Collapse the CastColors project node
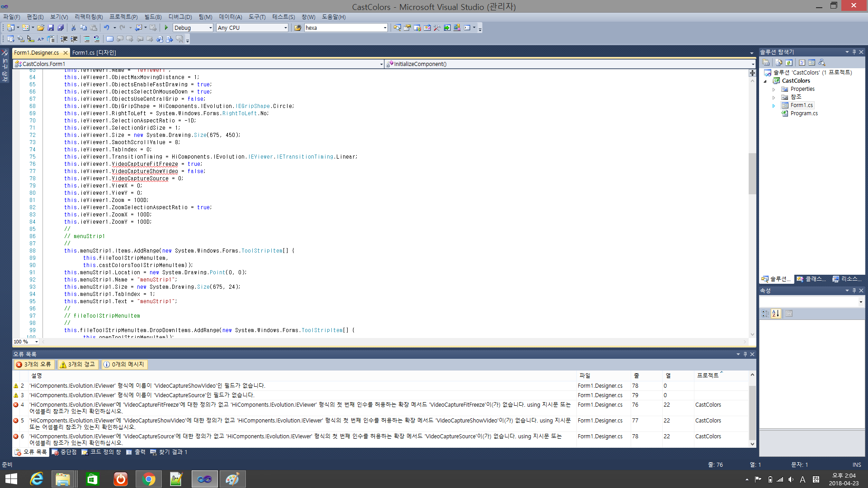The width and height of the screenshot is (868, 488). 765,81
